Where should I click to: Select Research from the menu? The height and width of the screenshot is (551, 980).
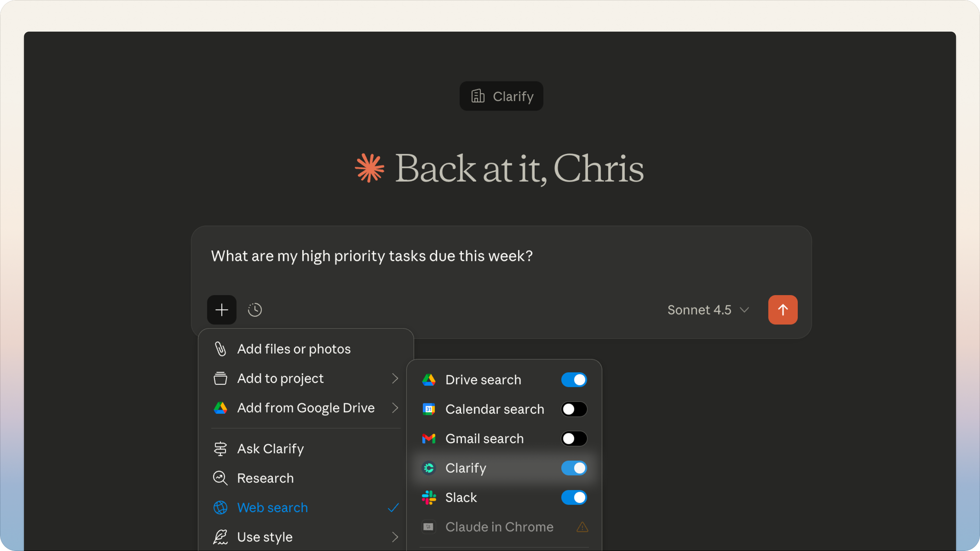click(265, 478)
